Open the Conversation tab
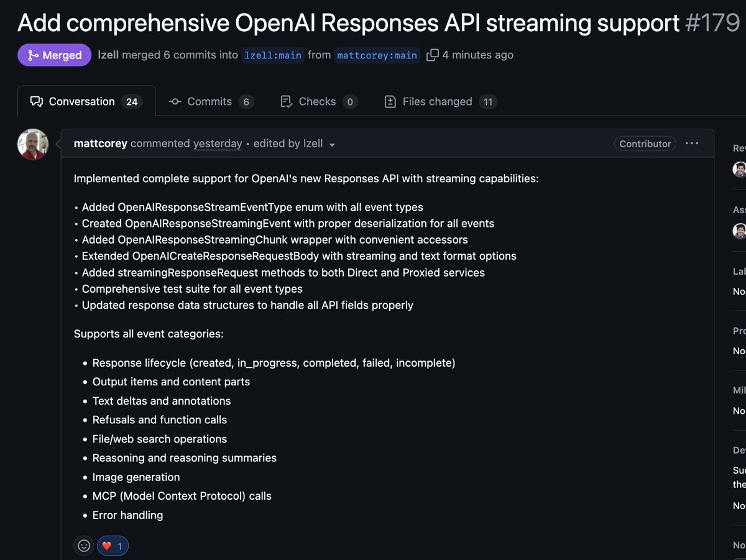The height and width of the screenshot is (560, 746). [86, 101]
